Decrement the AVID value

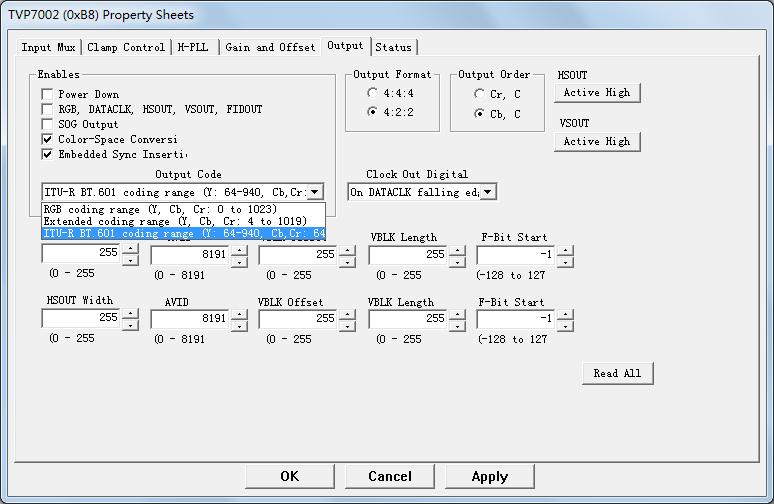tap(239, 326)
